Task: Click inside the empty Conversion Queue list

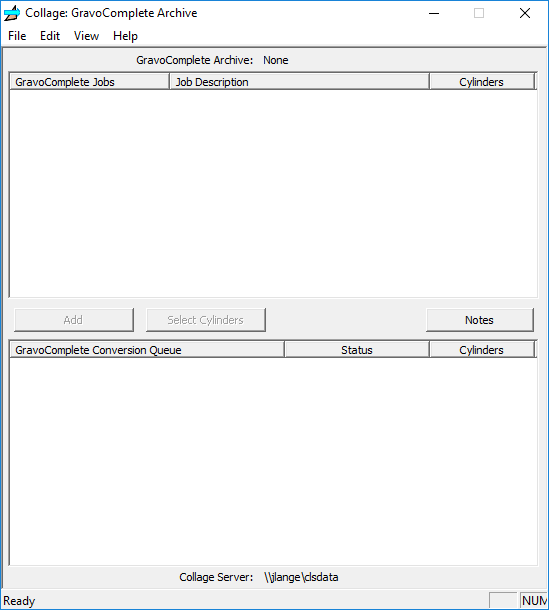Action: [x=273, y=461]
